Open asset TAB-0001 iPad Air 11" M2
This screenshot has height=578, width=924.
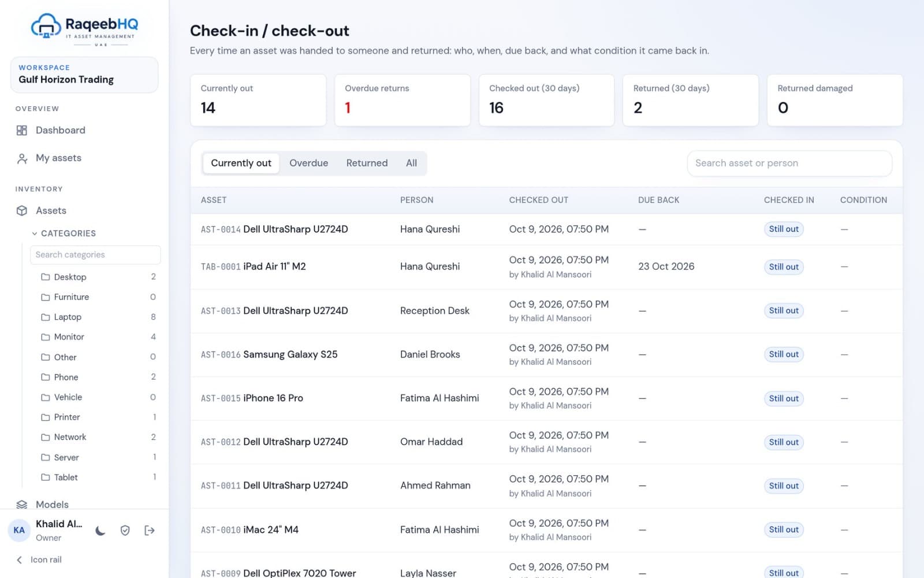pos(253,267)
